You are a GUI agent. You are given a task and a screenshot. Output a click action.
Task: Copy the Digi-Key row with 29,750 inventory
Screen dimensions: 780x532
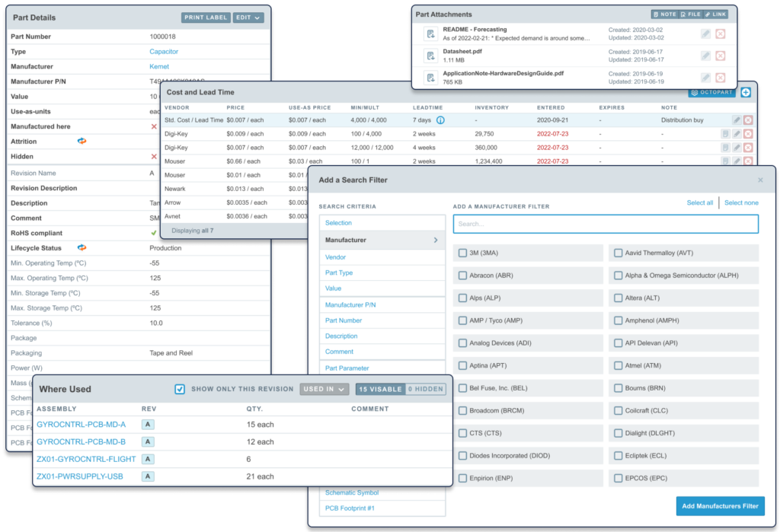point(725,134)
